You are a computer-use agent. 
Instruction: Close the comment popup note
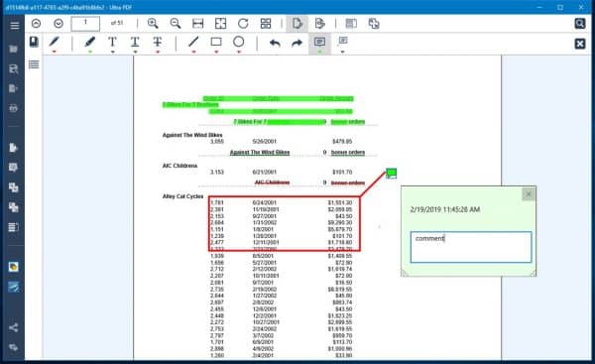coord(529,194)
